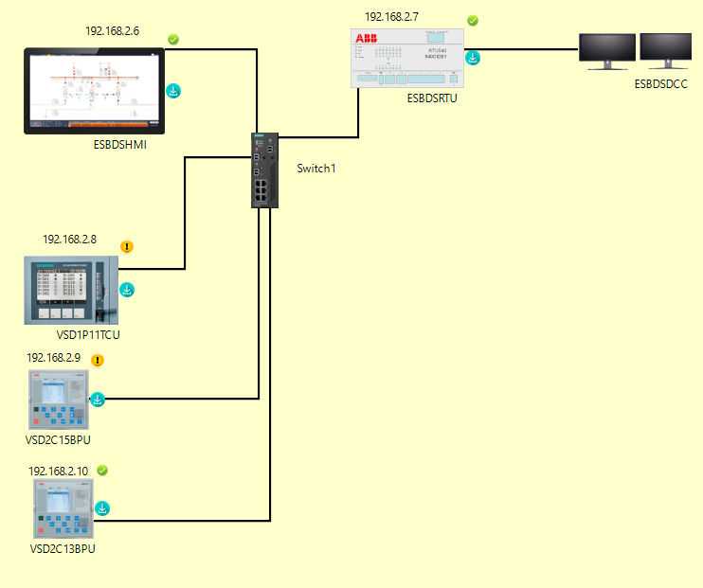
Task: Click download icon on ESBDSRTU
Action: (x=474, y=58)
